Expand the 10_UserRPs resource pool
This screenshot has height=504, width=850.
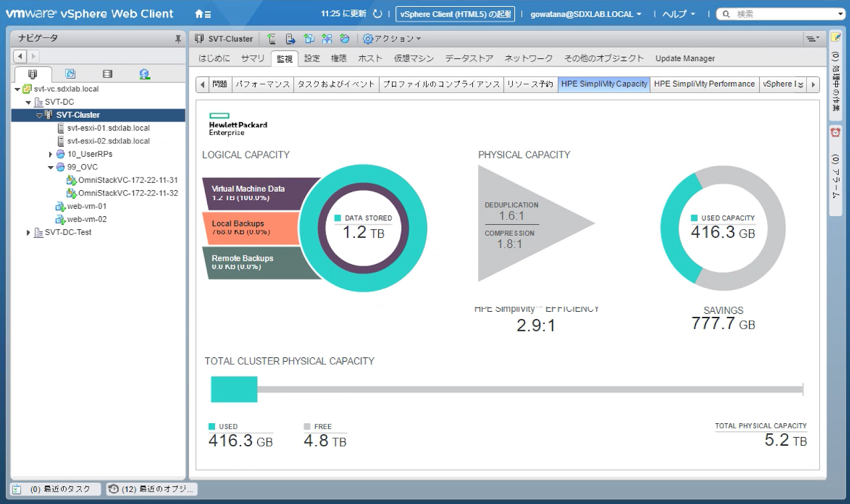(x=50, y=155)
